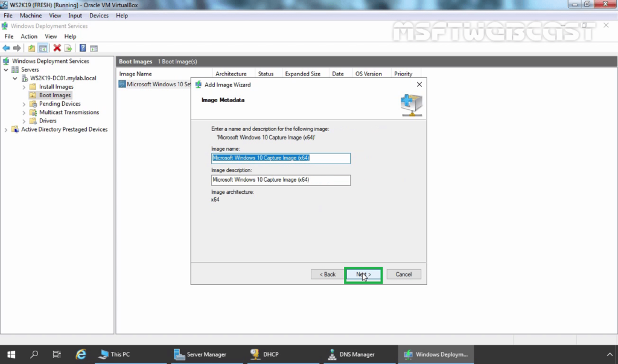Cancel the Add Image Wizard
618x364 pixels.
[404, 275]
